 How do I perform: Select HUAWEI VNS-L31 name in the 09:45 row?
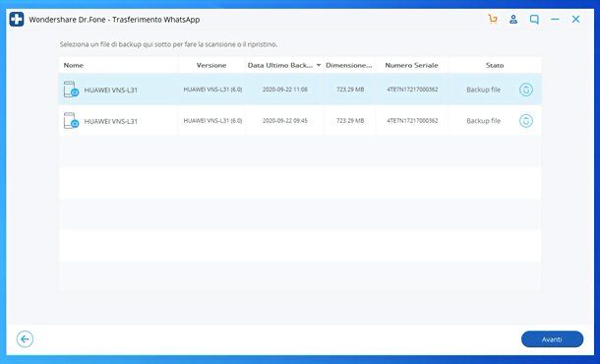[110, 121]
